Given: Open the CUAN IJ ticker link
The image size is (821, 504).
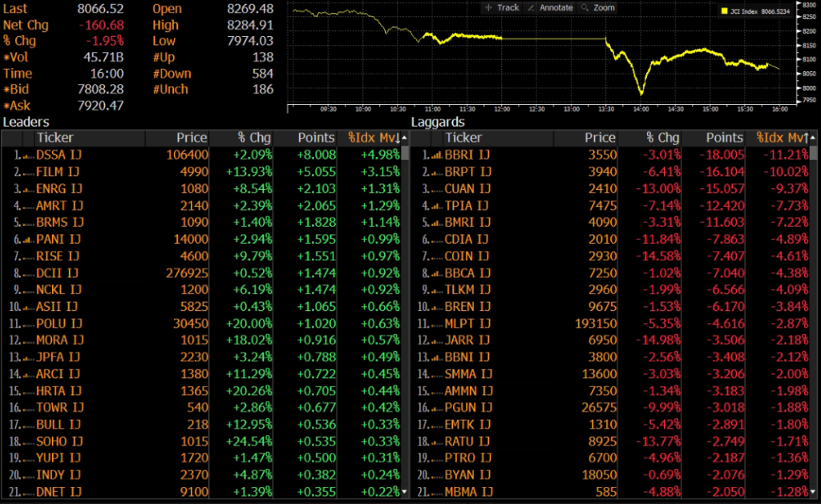Looking at the screenshot, I should [x=468, y=189].
